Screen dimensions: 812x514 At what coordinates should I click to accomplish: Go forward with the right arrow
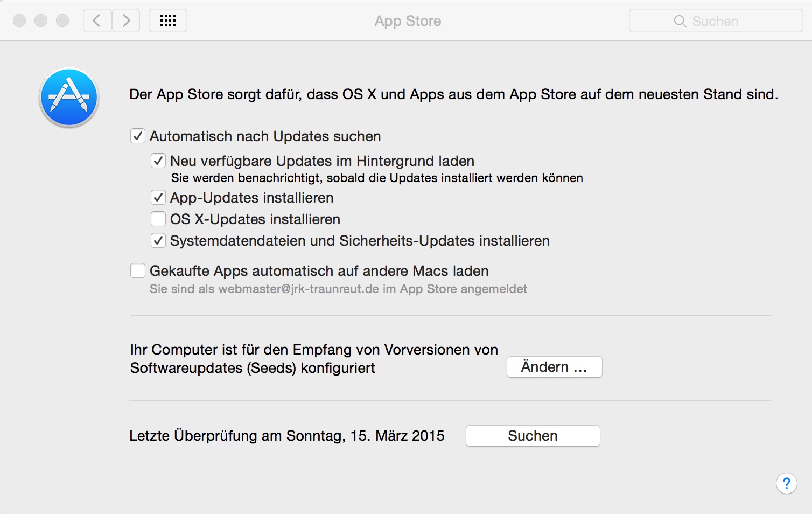126,20
